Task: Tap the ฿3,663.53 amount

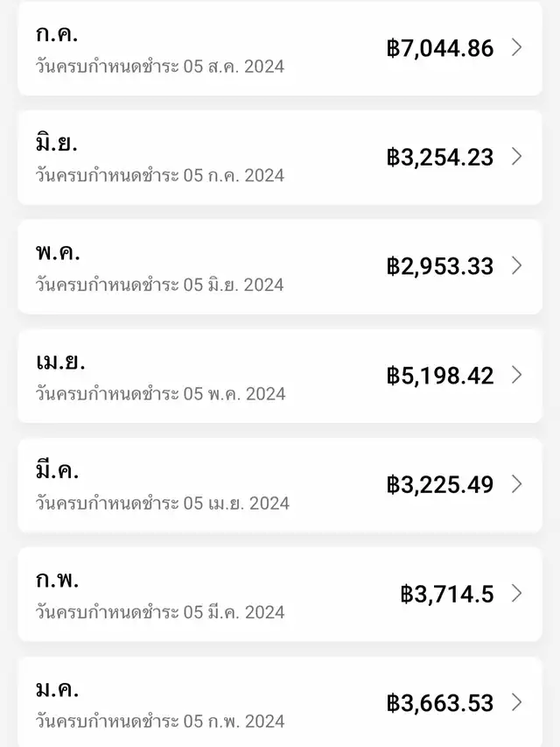Action: pyautogui.click(x=440, y=703)
